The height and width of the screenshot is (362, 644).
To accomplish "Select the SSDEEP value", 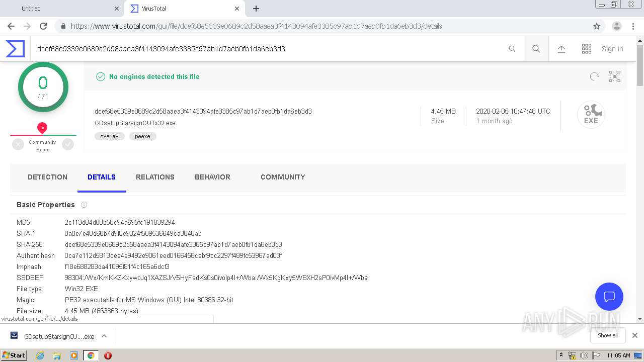I will point(216,278).
